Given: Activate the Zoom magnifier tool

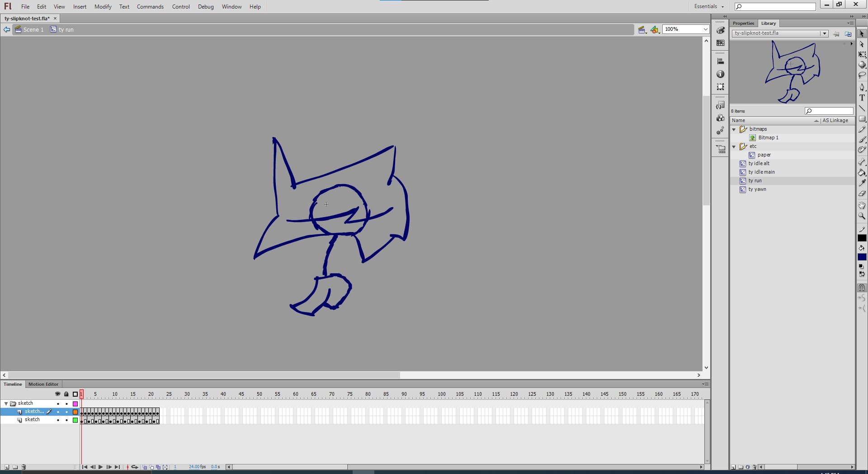Looking at the screenshot, I should (862, 216).
